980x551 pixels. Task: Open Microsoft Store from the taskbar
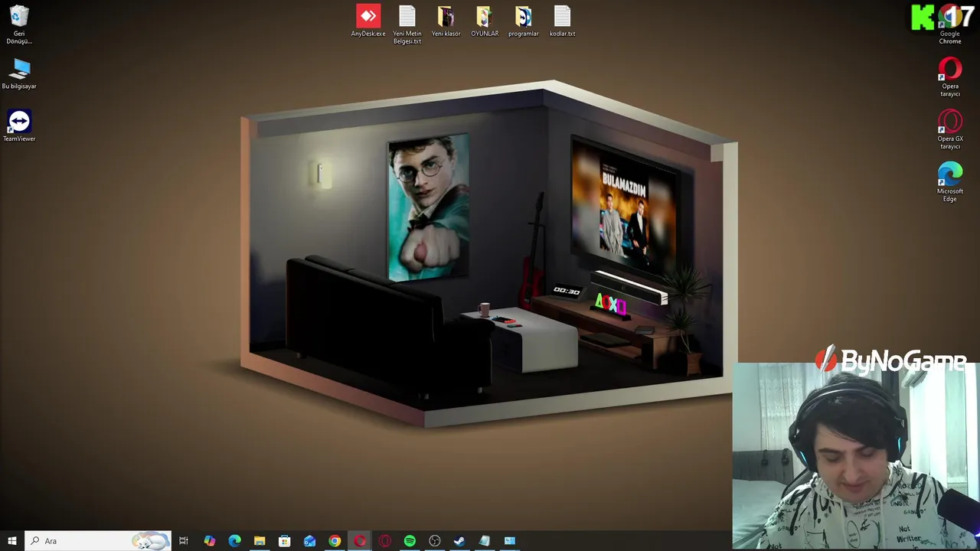tap(284, 541)
